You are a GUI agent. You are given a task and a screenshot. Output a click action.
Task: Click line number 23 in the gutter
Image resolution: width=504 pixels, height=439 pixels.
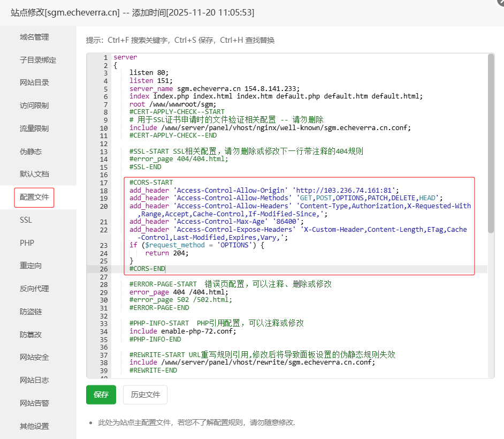[103, 245]
